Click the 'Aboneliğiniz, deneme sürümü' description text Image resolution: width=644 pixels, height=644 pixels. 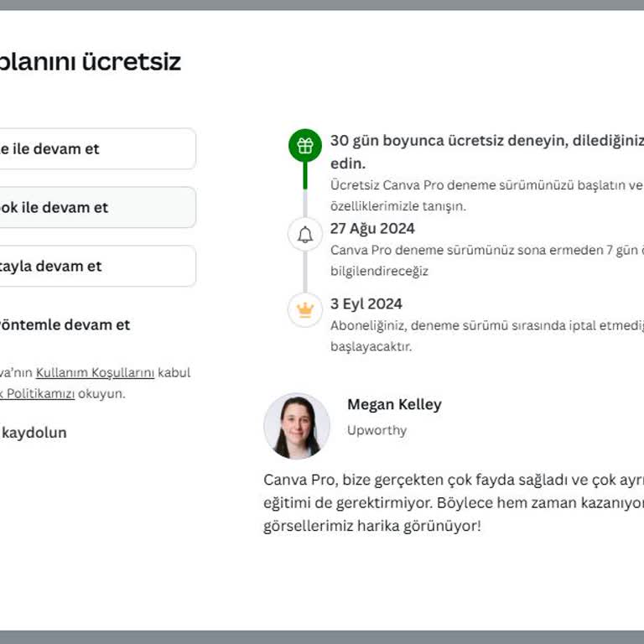pos(487,335)
